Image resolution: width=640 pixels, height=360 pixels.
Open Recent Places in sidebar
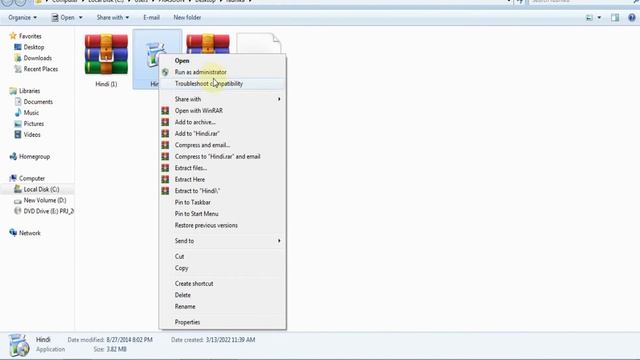[41, 69]
